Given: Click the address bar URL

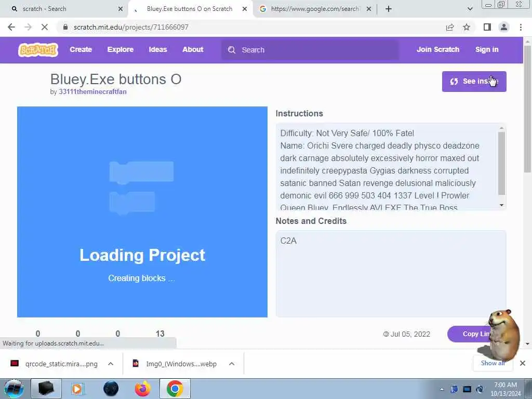Looking at the screenshot, I should click(131, 27).
